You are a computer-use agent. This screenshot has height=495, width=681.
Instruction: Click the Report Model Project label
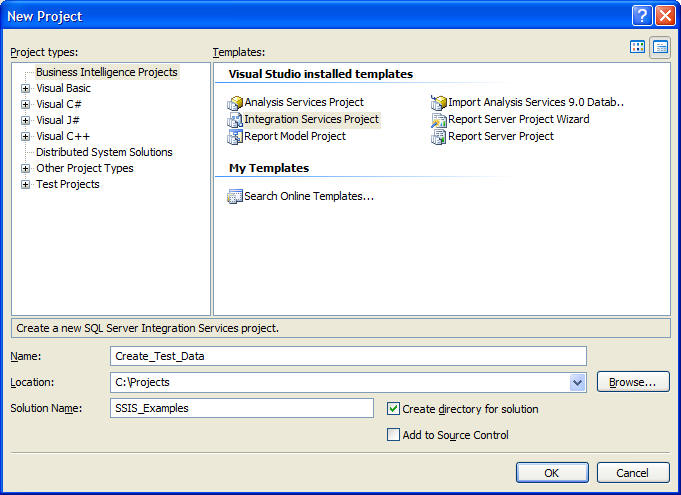[x=295, y=136]
